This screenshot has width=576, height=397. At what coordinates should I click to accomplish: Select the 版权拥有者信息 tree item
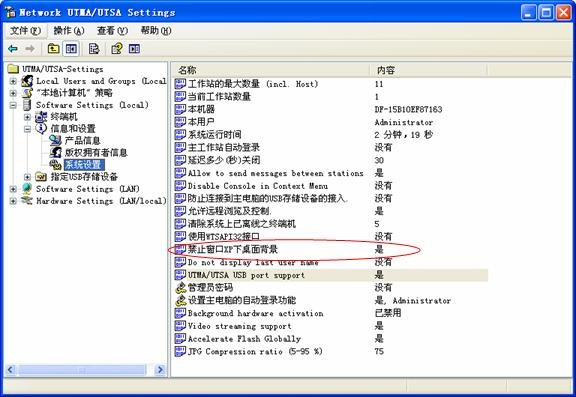pos(96,152)
